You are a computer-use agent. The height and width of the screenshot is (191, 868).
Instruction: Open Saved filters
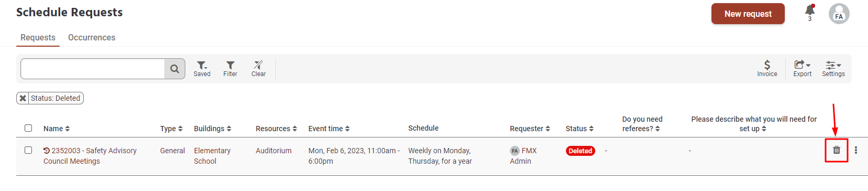click(x=202, y=69)
